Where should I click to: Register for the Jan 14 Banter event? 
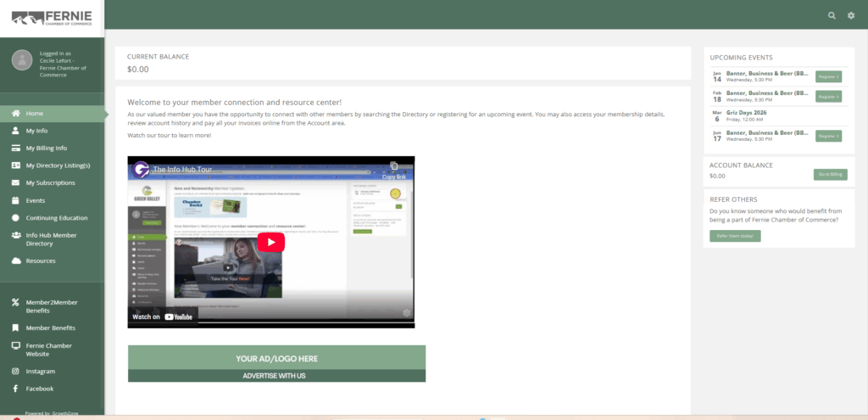click(x=828, y=77)
